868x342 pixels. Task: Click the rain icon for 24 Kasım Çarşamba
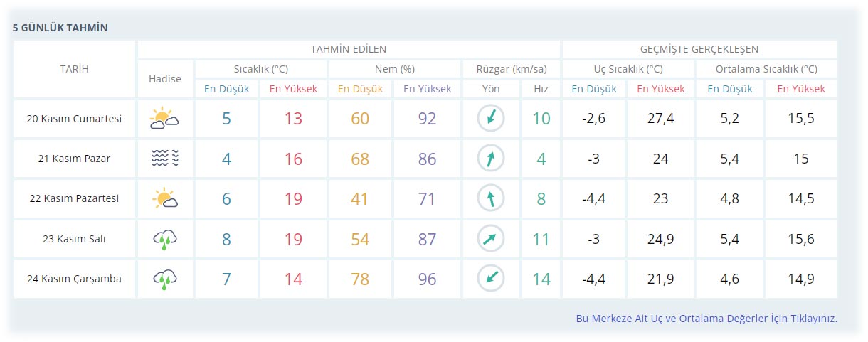164,279
